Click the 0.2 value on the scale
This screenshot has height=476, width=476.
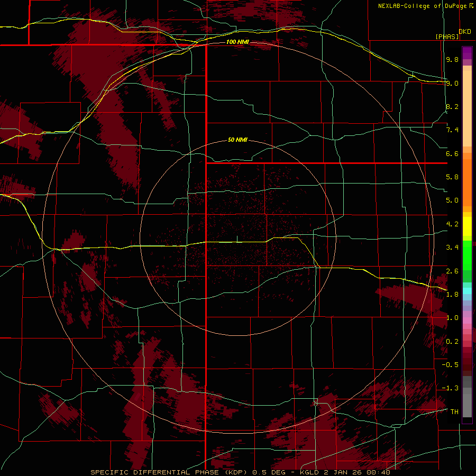(452, 342)
